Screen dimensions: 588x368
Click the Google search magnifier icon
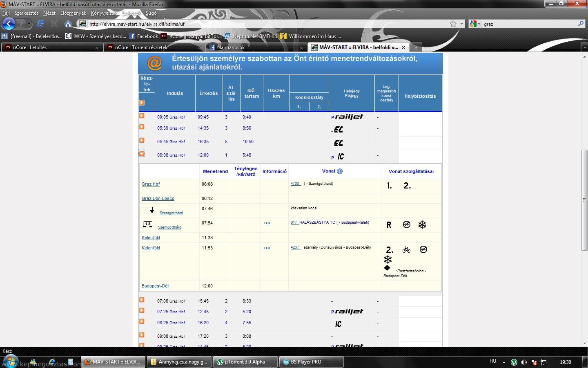point(581,24)
